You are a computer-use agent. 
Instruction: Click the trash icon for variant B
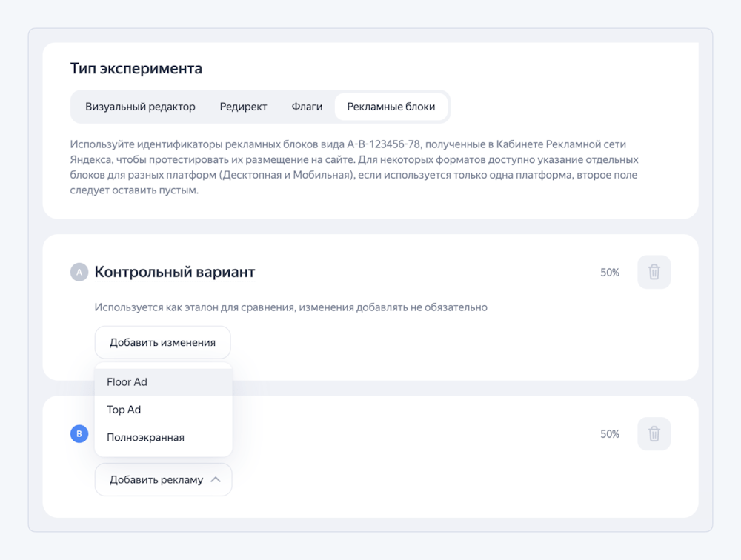pyautogui.click(x=654, y=433)
